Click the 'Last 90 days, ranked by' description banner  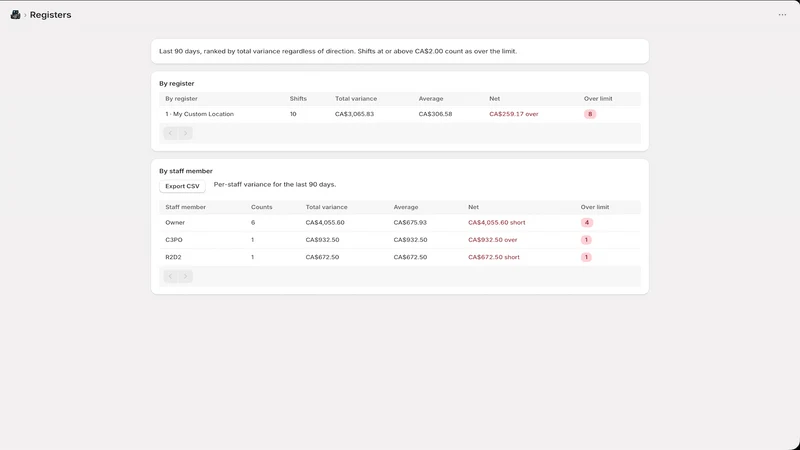[400, 52]
